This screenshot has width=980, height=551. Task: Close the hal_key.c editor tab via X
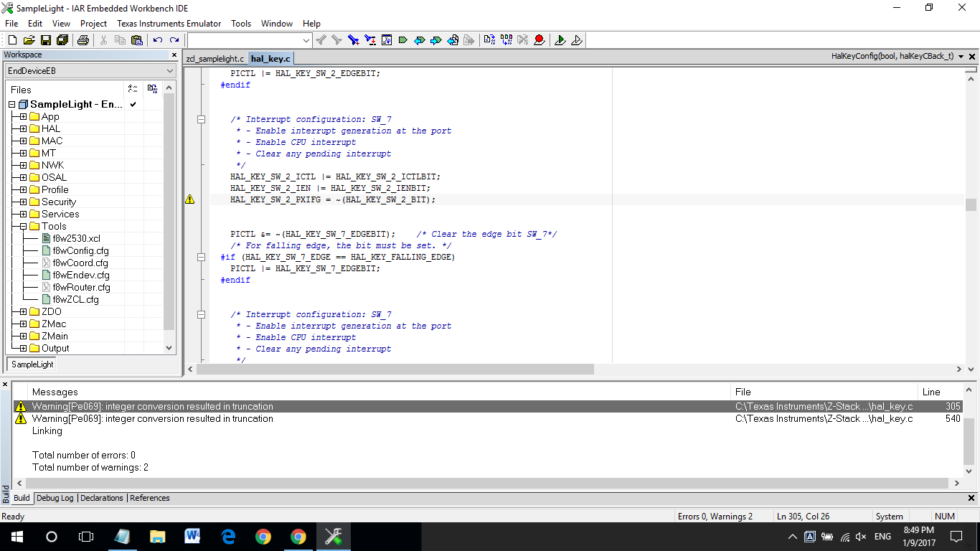[x=972, y=56]
